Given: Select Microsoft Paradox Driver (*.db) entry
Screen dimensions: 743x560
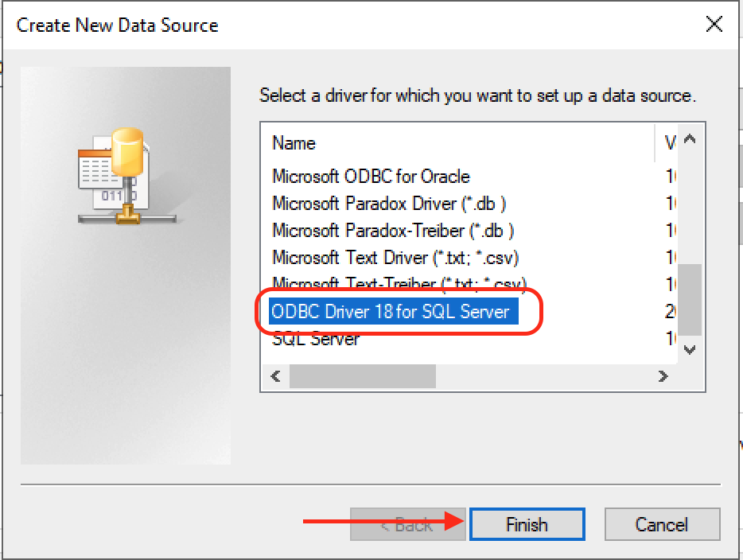Looking at the screenshot, I should 389,204.
